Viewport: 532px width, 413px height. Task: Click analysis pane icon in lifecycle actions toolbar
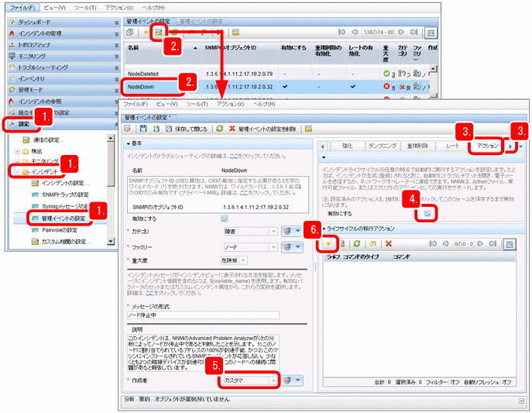pyautogui.click(x=510, y=244)
